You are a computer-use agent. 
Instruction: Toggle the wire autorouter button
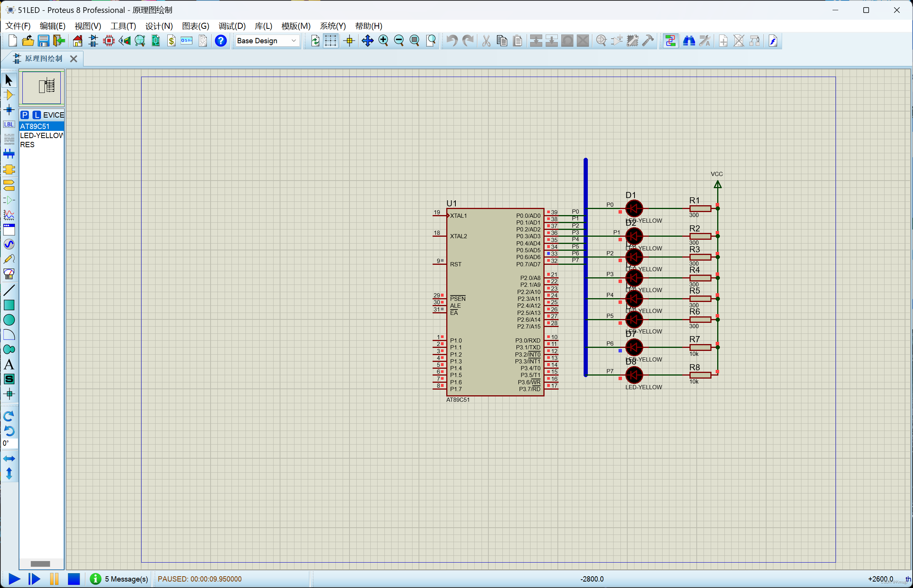coord(670,41)
